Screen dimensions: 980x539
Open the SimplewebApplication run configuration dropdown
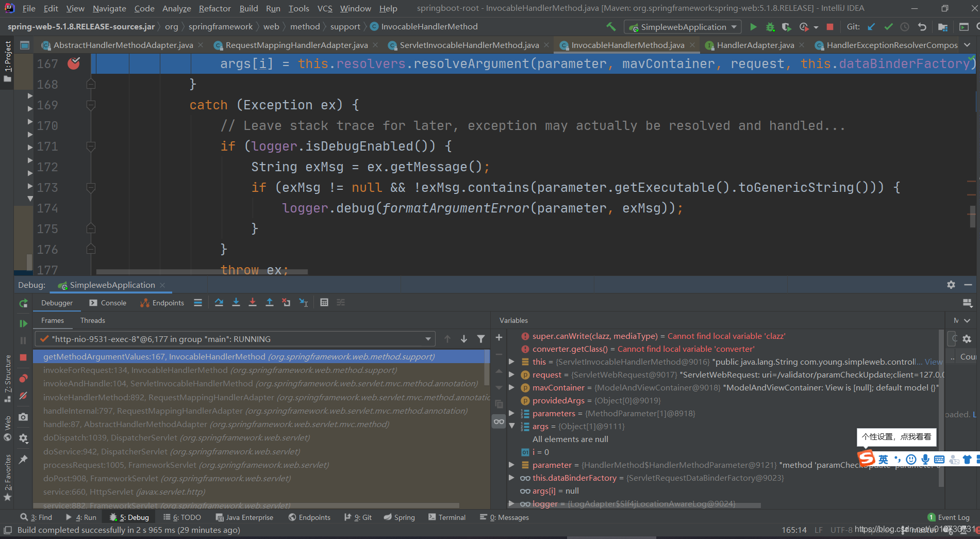(x=683, y=27)
